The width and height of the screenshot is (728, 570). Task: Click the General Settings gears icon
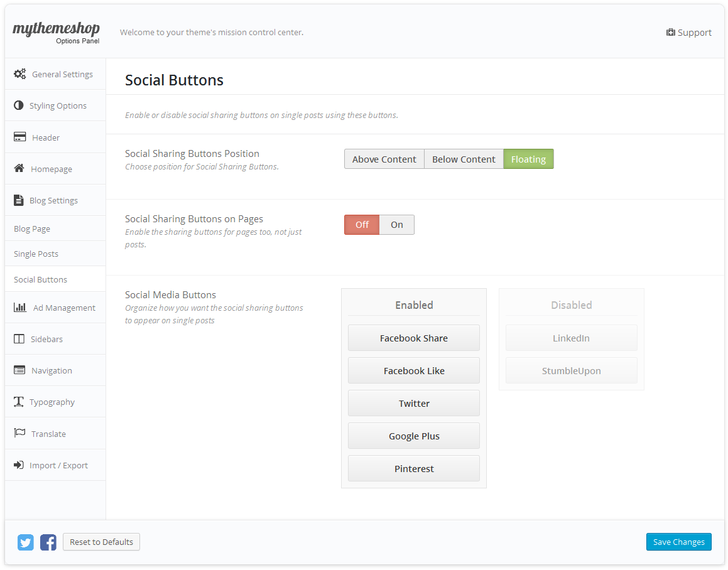coord(20,74)
